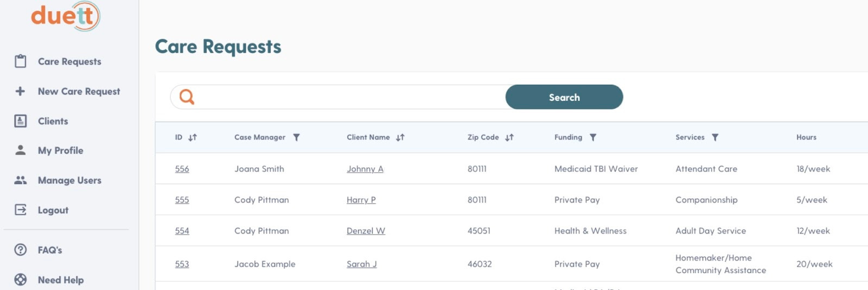Toggle sort order on Client Name
This screenshot has width=868, height=290.
(400, 138)
